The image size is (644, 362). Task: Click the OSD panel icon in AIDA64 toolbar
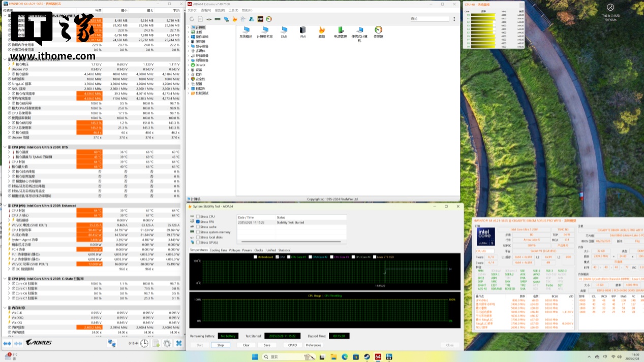[x=260, y=19]
